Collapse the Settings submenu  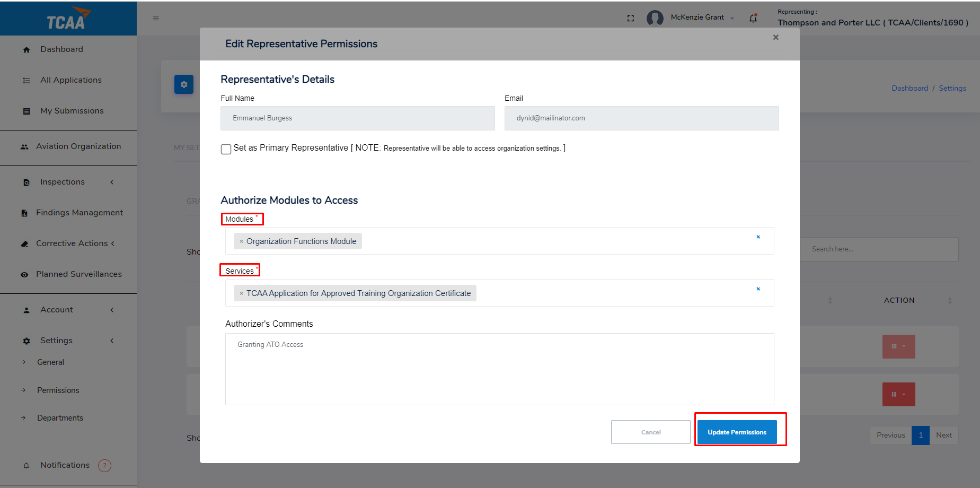[112, 341]
